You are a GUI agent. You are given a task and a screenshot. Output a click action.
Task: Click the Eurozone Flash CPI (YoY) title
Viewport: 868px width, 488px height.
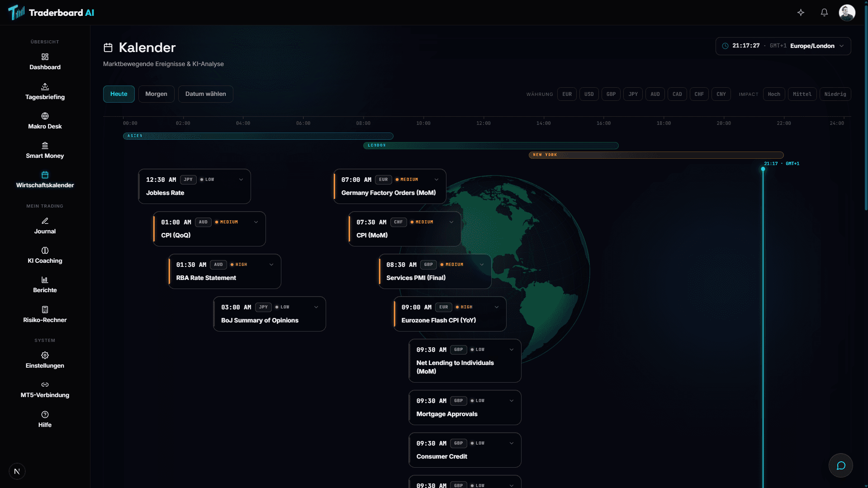tap(438, 320)
